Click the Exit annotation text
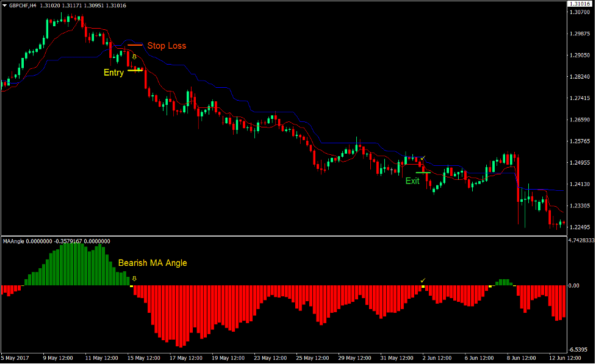This screenshot has height=364, width=596. point(412,180)
